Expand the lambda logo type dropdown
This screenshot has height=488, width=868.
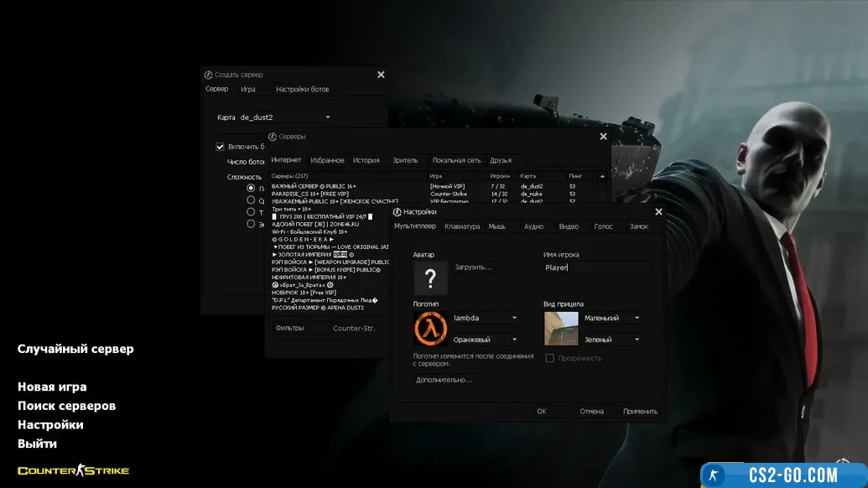coord(514,318)
